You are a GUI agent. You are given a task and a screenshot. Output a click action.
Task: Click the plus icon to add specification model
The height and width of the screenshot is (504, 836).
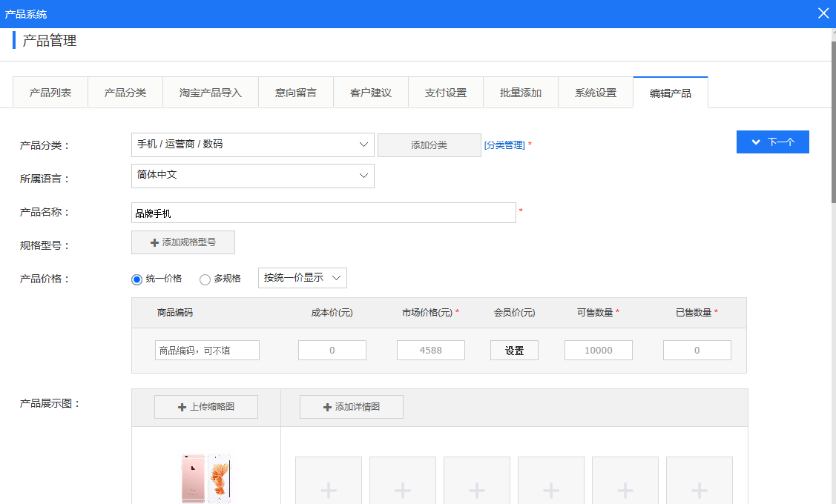pos(154,242)
